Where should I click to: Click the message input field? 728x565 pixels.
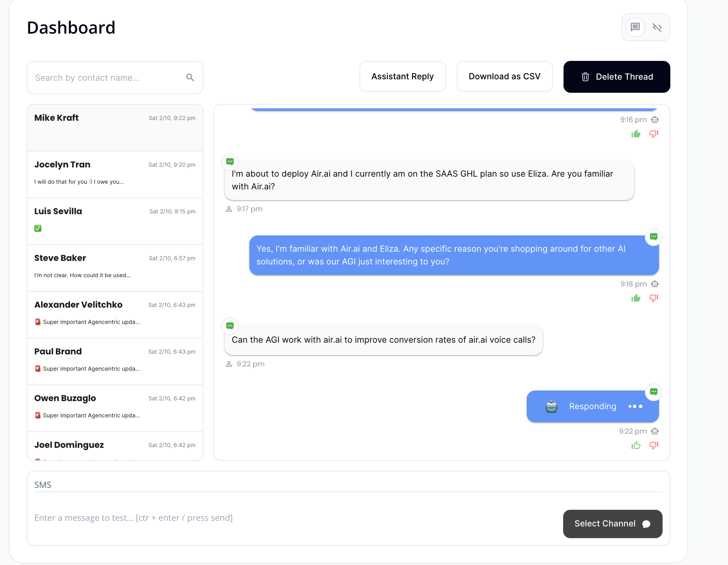[x=212, y=518]
